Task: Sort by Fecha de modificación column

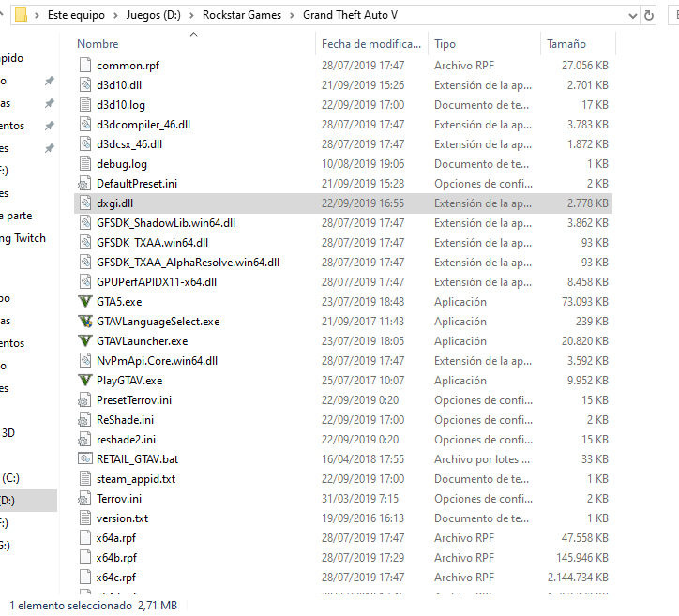Action: (371, 44)
